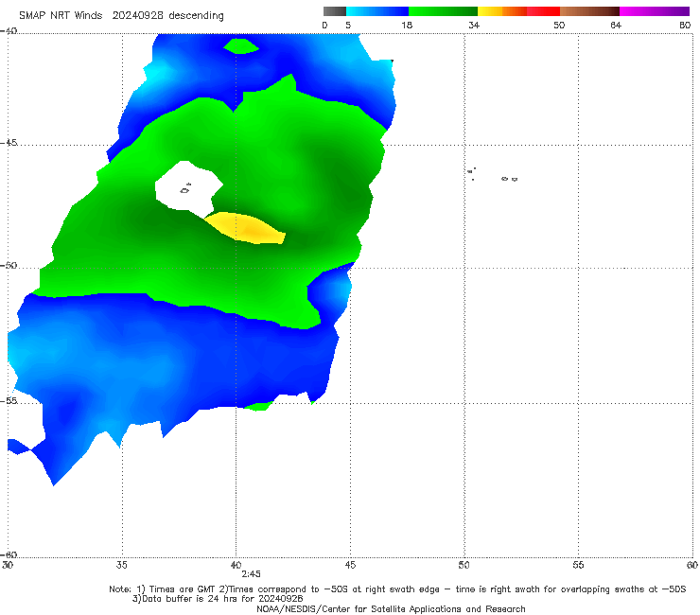
Task: Click the data buffer note line
Action: click(x=218, y=599)
